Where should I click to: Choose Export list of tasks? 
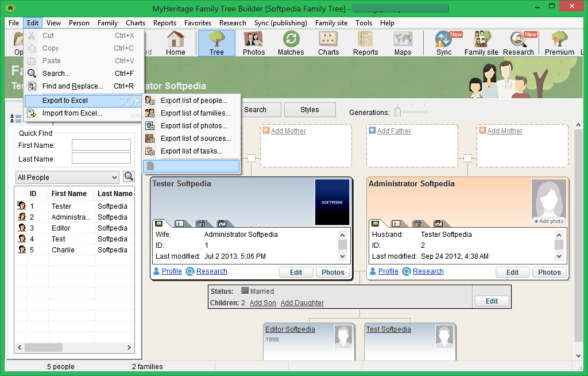(191, 151)
